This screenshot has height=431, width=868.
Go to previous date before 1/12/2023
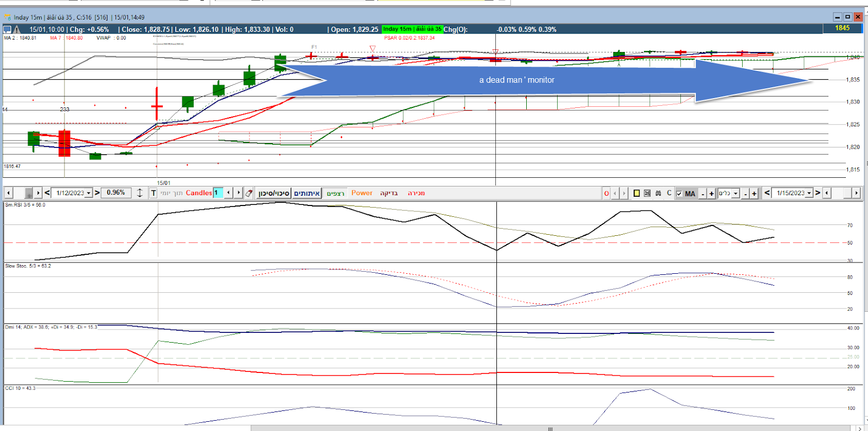point(47,192)
